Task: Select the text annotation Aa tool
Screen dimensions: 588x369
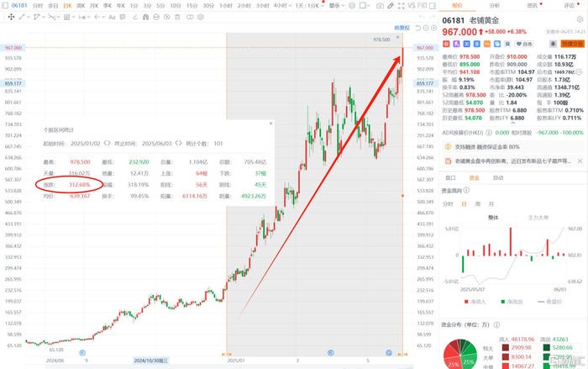Action: [x=112, y=18]
